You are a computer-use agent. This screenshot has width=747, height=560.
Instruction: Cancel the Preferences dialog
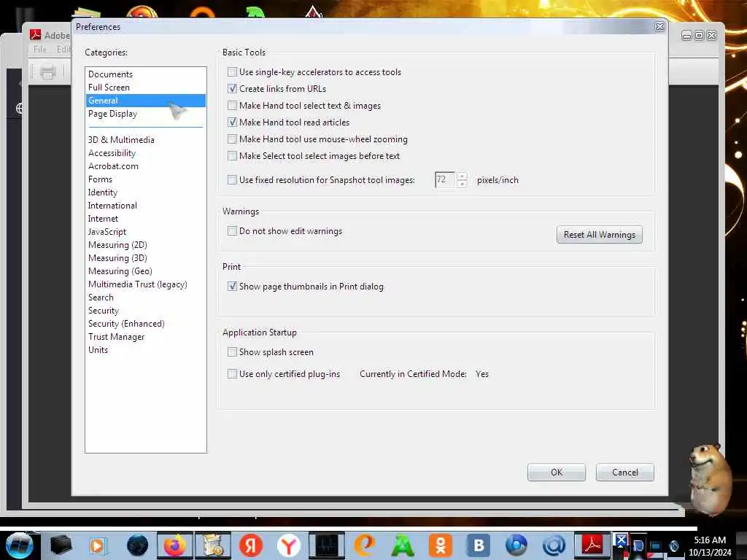pos(625,472)
